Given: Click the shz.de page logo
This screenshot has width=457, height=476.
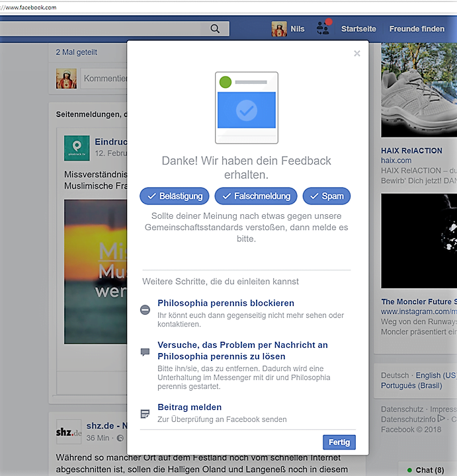Looking at the screenshot, I should click(x=69, y=431).
